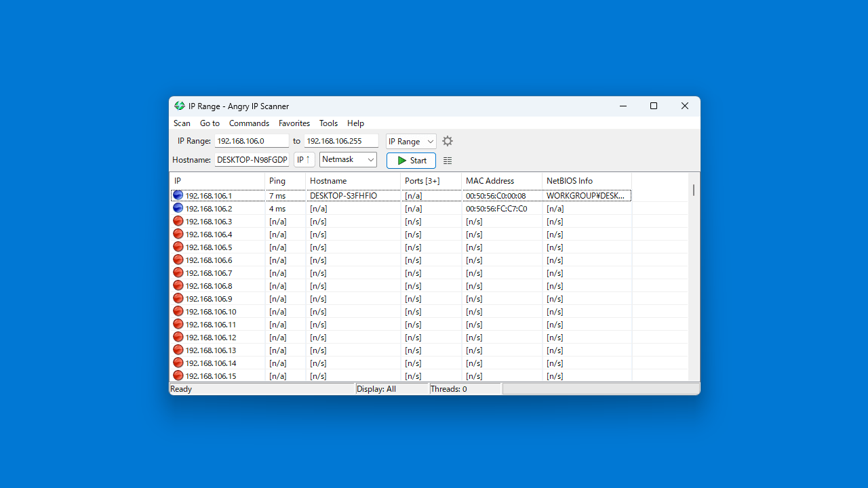Sort by the NetBIOS Info column header
Viewport: 868px width, 488px height.
587,181
